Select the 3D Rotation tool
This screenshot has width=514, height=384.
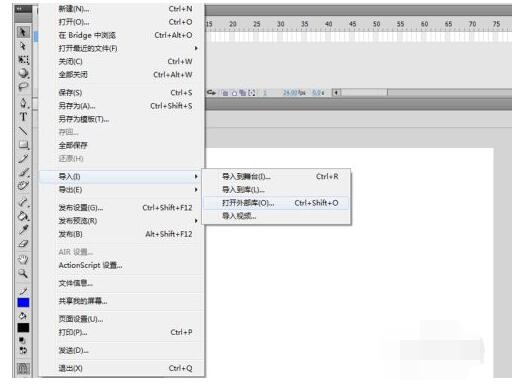pyautogui.click(x=23, y=73)
